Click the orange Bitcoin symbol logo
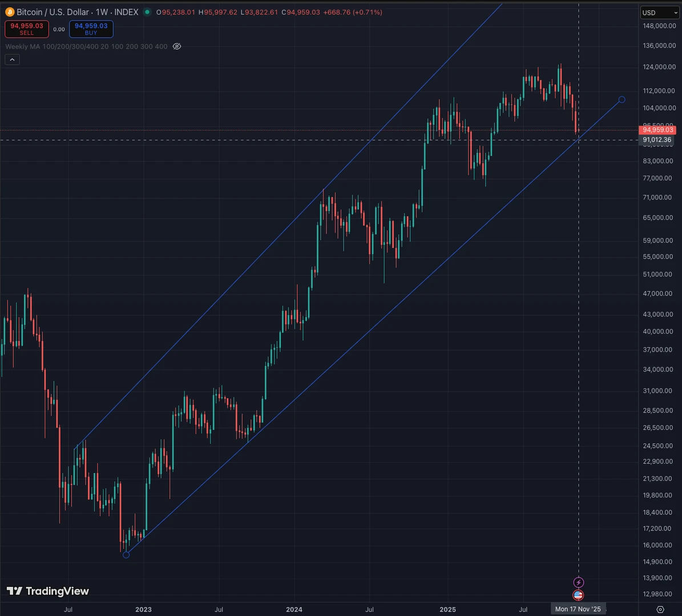This screenshot has width=682, height=616. (10, 12)
